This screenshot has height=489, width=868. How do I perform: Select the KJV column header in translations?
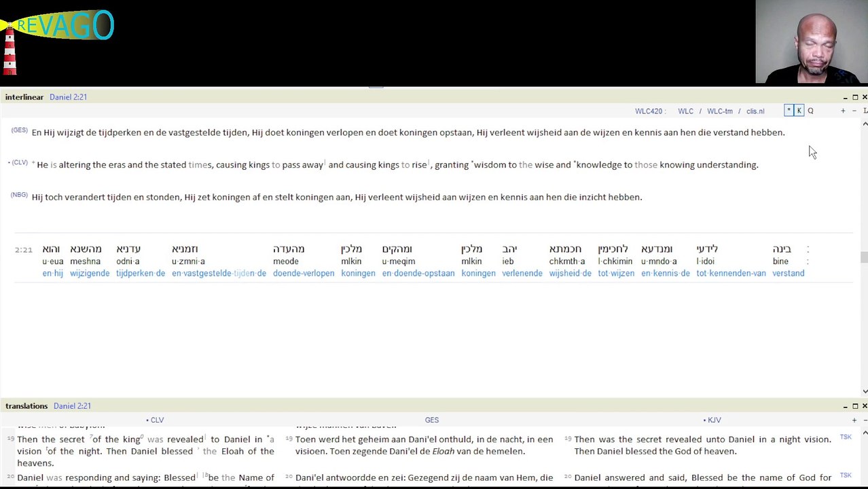click(714, 420)
